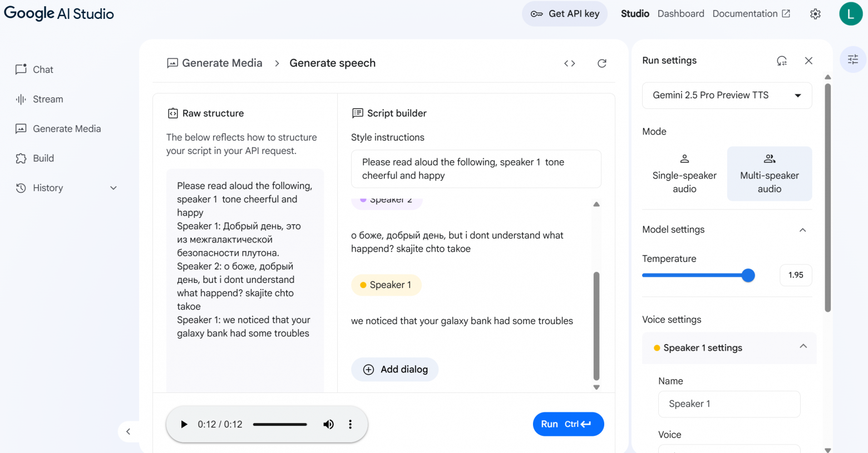868x453 pixels.
Task: Open the Documentation page
Action: 746,13
